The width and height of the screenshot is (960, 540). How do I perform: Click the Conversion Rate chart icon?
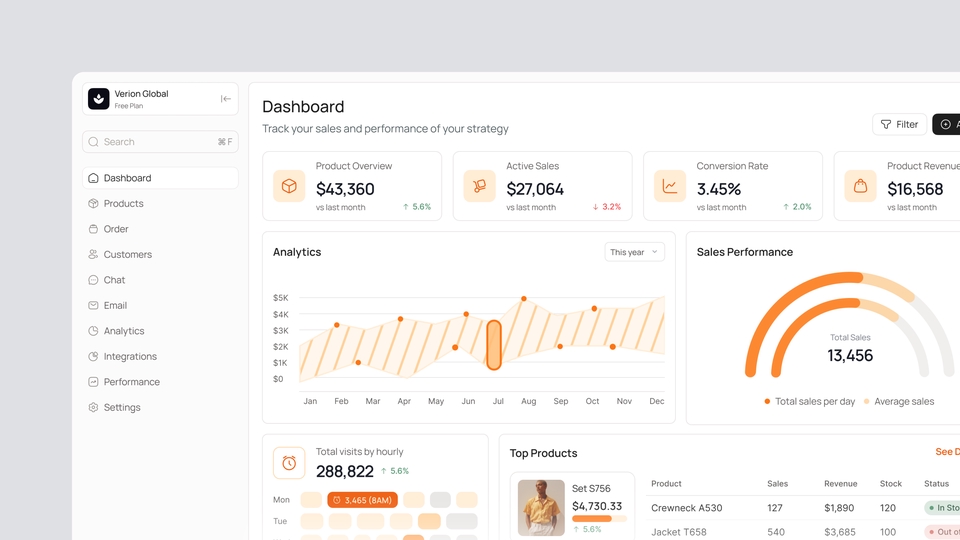(x=669, y=186)
